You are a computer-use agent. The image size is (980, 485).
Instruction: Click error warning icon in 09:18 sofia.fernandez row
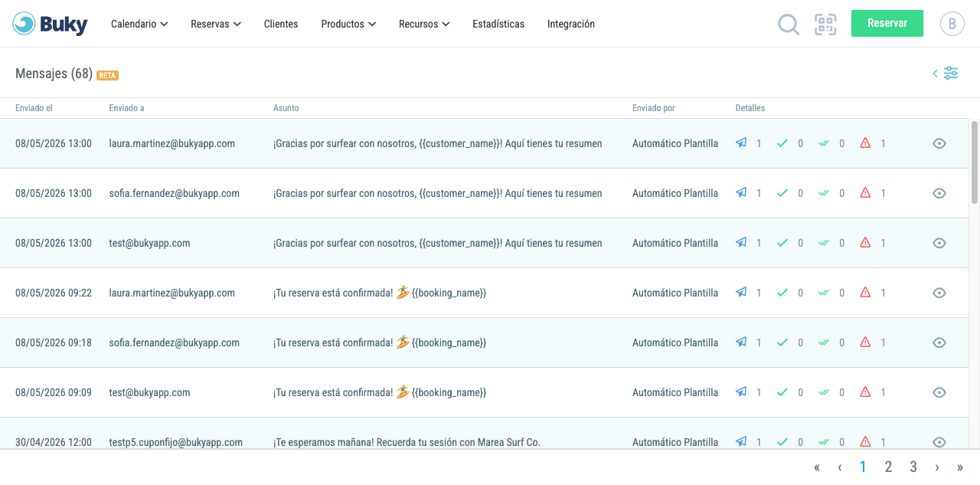coord(865,342)
